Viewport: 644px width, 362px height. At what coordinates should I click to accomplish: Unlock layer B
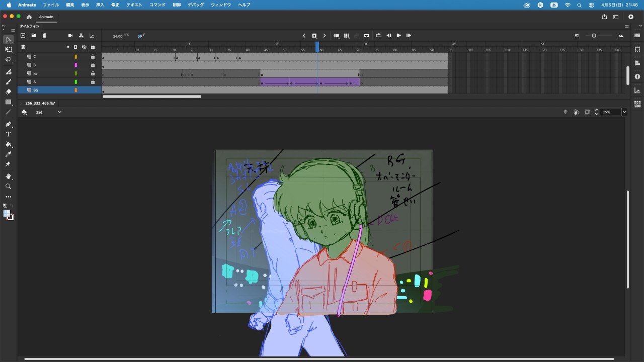pos(93,65)
